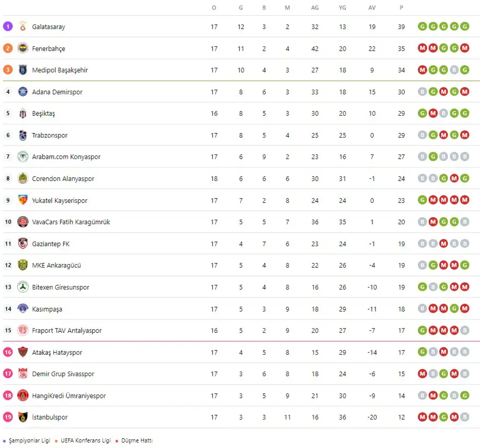Open VavaCars Fatih Karagümrük team page
The height and width of the screenshot is (448, 480).
click(71, 222)
